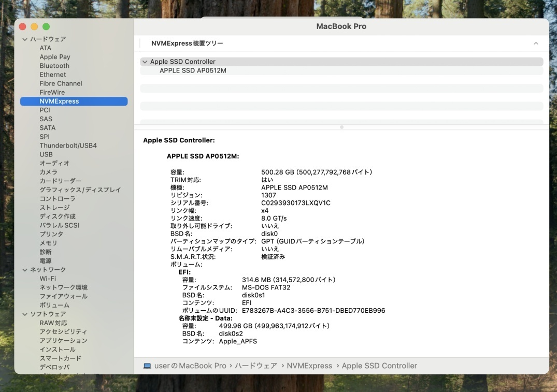Select ネットワーク環境 item

64,287
